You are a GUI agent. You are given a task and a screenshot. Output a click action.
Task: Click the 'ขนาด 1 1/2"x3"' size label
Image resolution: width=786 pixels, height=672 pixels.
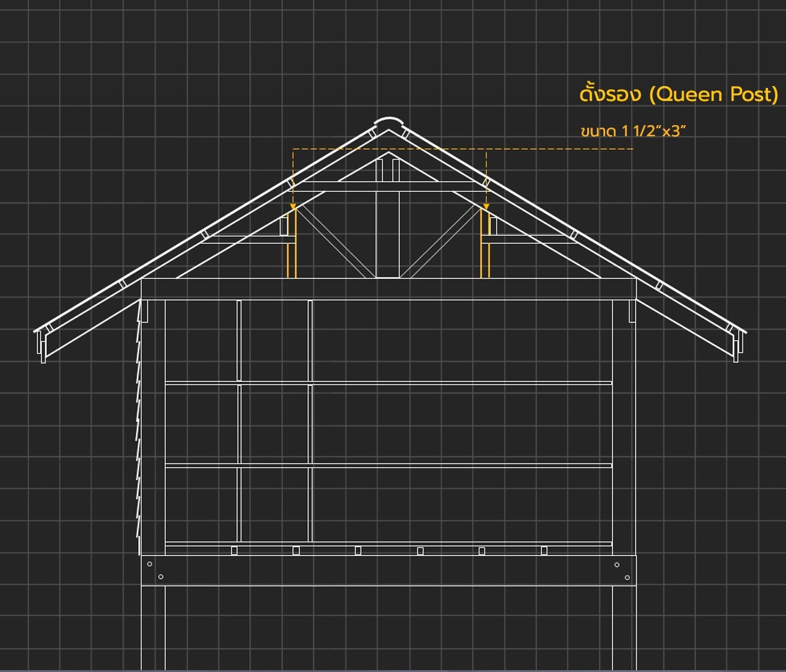pos(634,131)
